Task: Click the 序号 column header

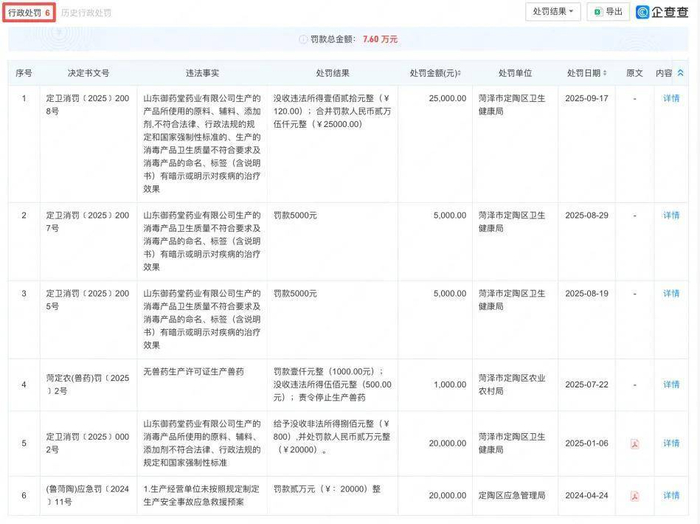Action: (x=24, y=73)
